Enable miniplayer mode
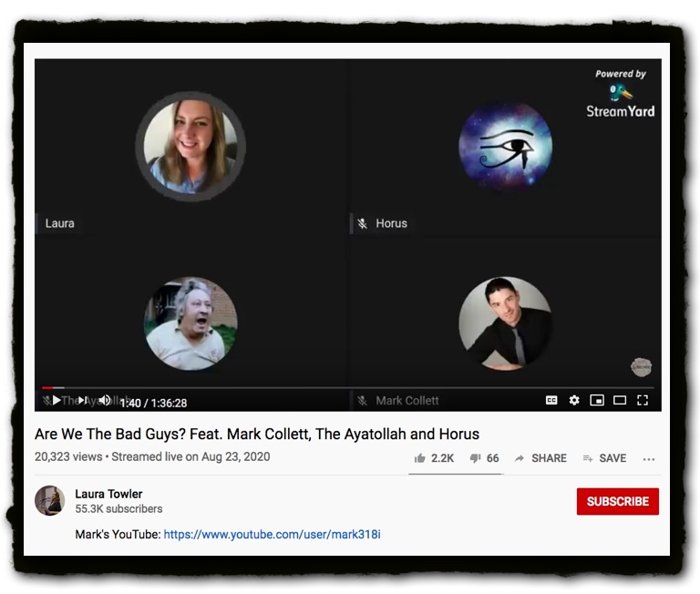700x594 pixels. pyautogui.click(x=597, y=400)
